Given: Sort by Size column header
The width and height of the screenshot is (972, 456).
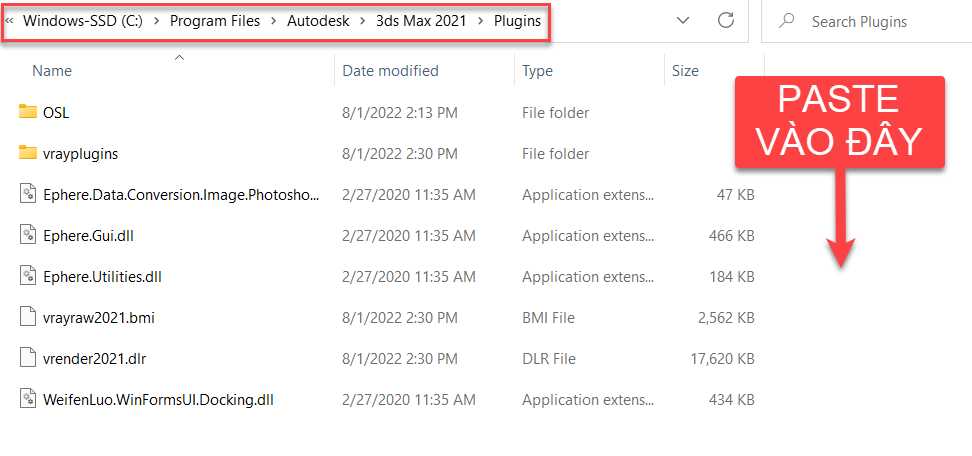Looking at the screenshot, I should click(x=686, y=71).
